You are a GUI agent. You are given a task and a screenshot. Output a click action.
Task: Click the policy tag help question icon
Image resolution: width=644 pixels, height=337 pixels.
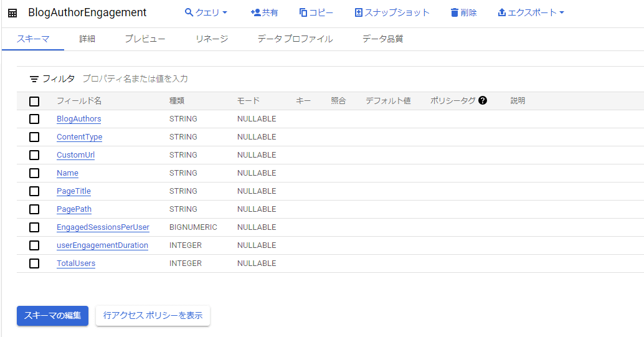tap(483, 100)
